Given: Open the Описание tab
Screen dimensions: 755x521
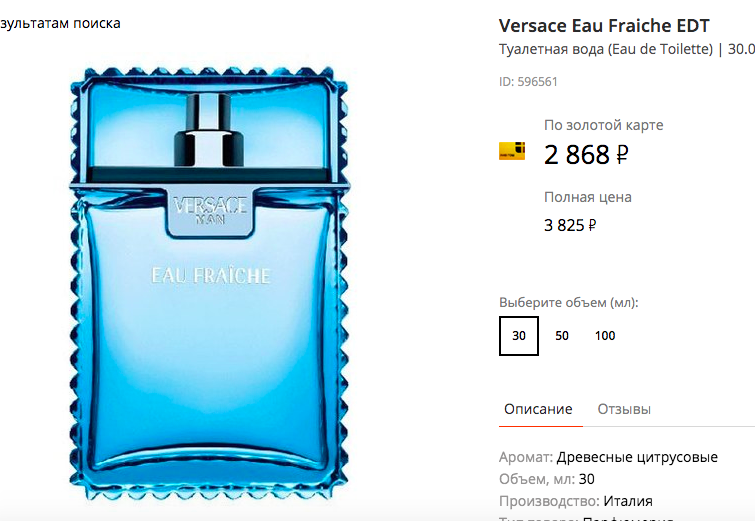Looking at the screenshot, I should pyautogui.click(x=538, y=409).
